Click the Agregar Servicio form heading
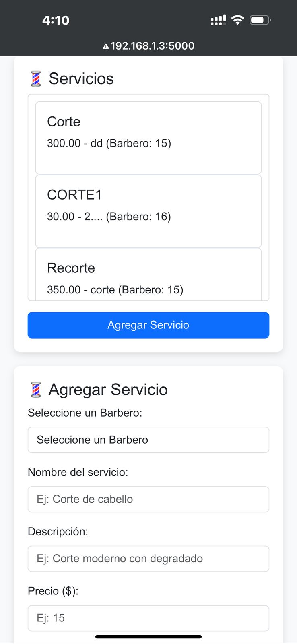The width and height of the screenshot is (297, 644). pyautogui.click(x=108, y=390)
